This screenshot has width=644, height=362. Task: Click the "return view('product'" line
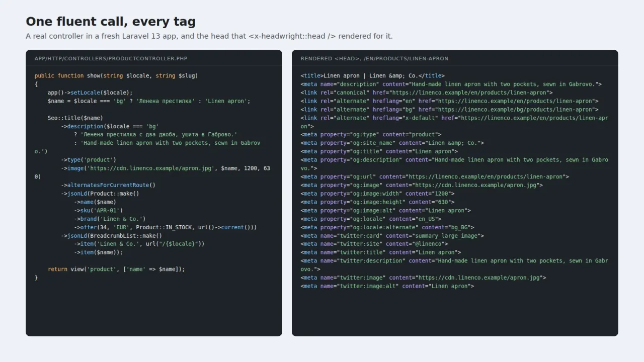116,269
